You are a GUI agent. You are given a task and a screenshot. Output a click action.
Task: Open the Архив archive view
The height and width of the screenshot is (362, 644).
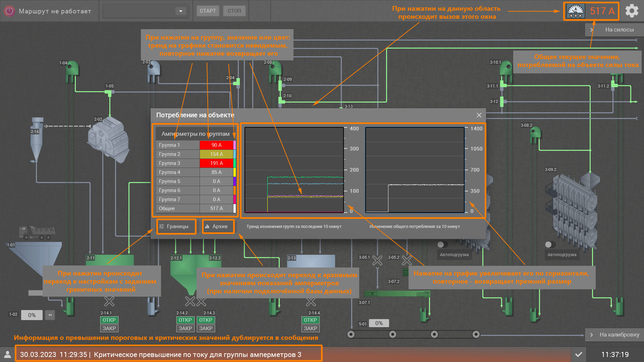pos(218,227)
